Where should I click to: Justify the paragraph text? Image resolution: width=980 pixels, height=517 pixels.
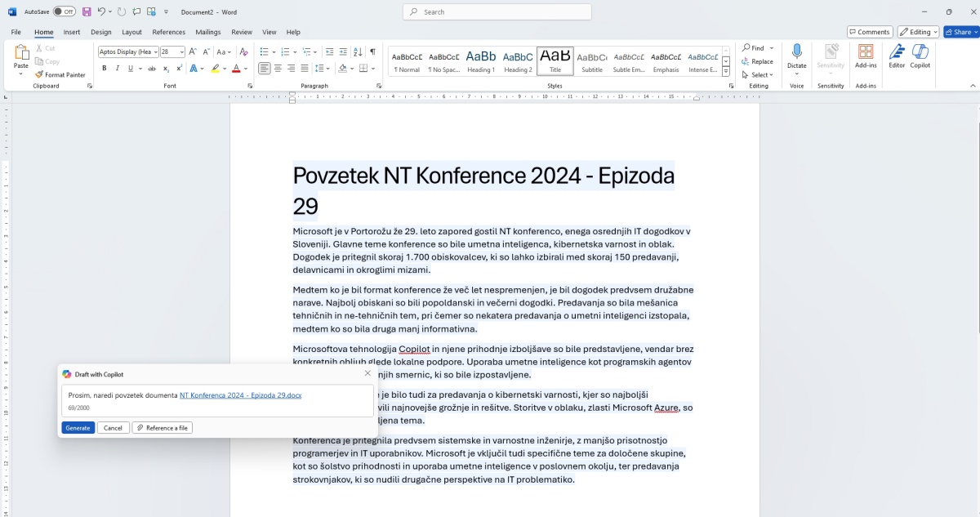tap(305, 69)
